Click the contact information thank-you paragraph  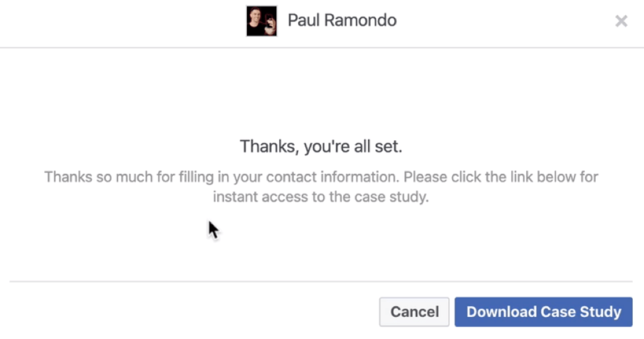(321, 187)
